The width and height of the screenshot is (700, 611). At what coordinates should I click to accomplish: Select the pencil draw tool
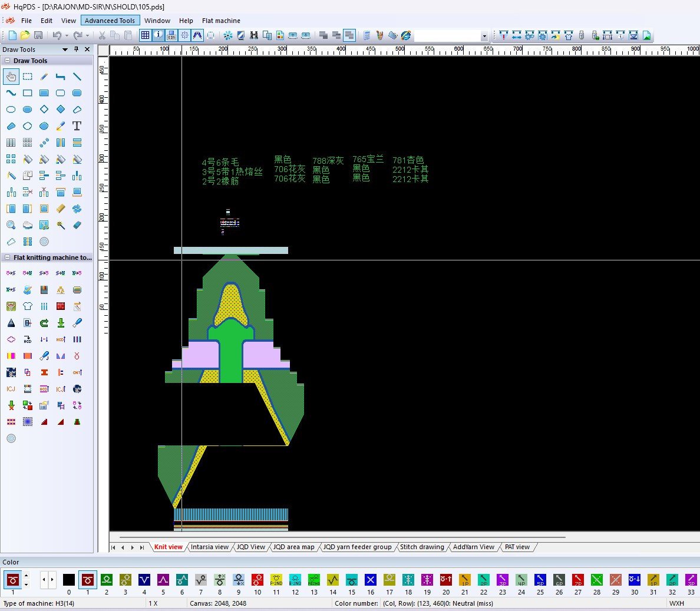44,77
